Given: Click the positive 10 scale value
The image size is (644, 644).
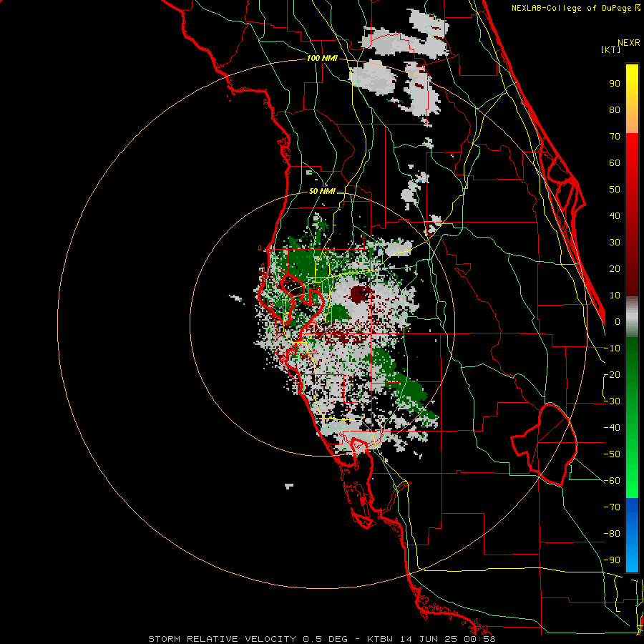Looking at the screenshot, I should pos(615,296).
